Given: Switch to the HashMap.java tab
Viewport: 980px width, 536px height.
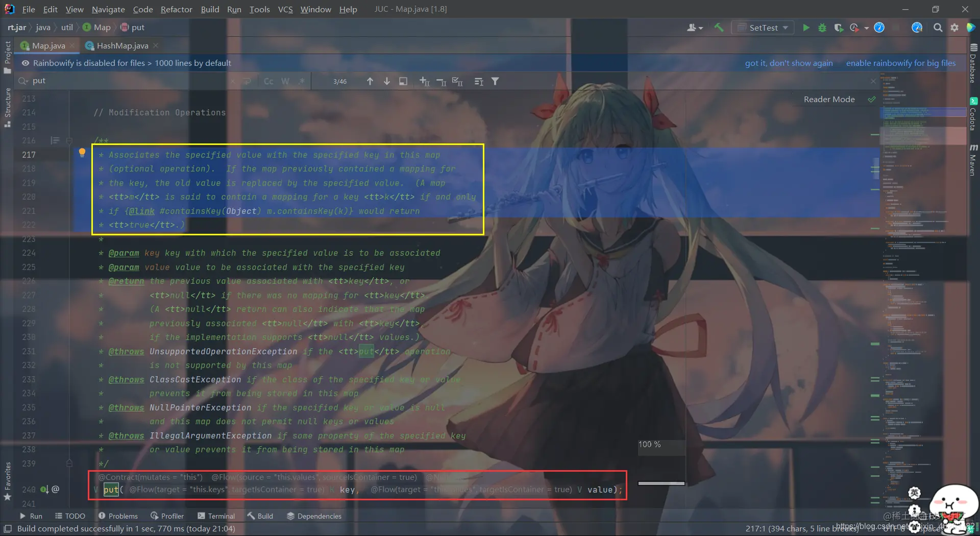Looking at the screenshot, I should 122,45.
